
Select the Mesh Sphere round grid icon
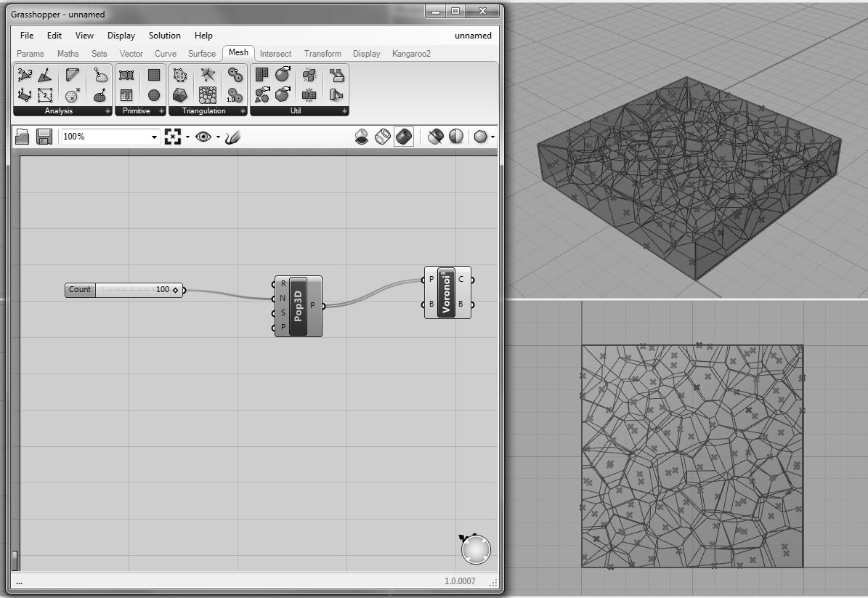154,95
